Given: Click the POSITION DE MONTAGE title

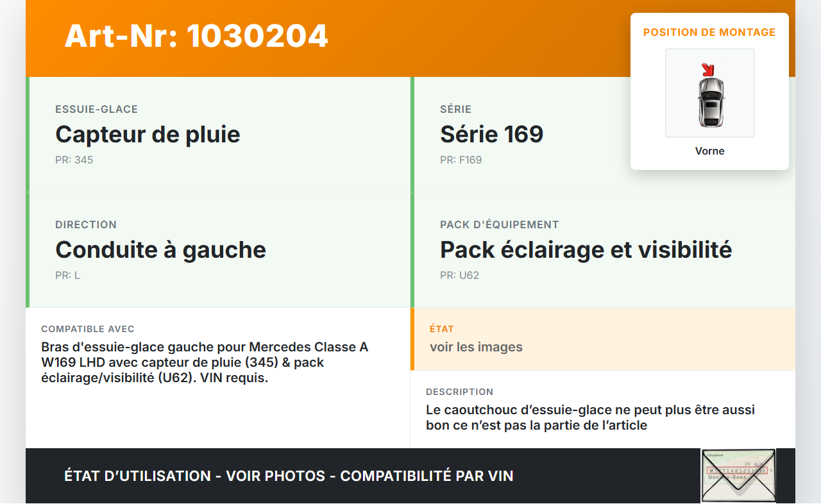Looking at the screenshot, I should click(709, 32).
